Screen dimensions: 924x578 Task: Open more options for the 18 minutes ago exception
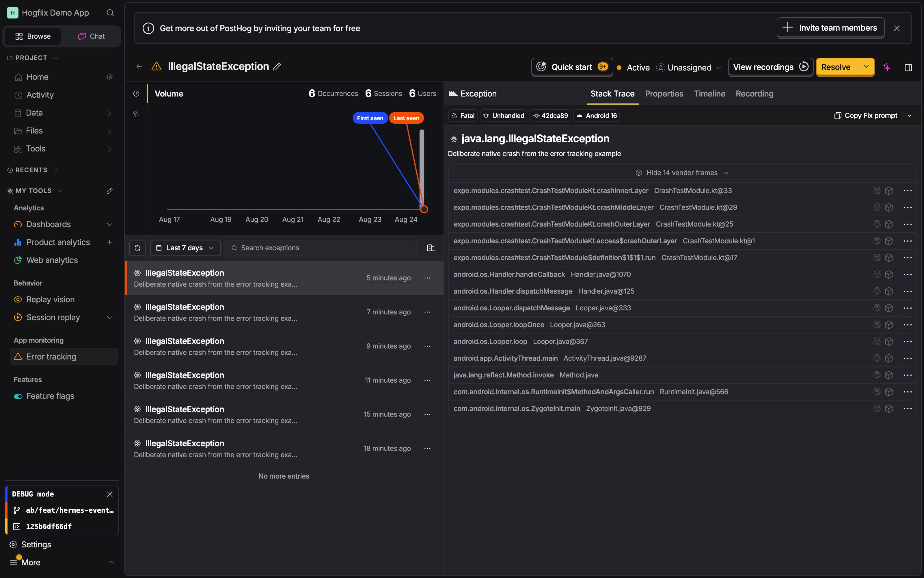pos(427,449)
